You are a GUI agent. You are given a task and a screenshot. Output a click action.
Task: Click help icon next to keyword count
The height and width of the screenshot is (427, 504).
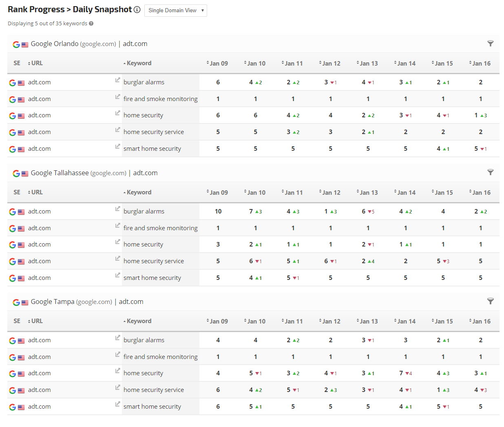pyautogui.click(x=91, y=24)
